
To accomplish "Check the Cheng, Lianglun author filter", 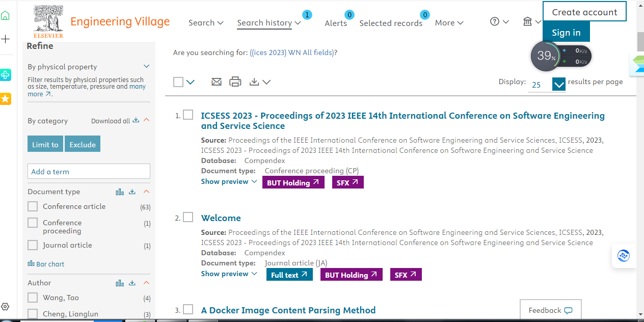I will [33, 313].
